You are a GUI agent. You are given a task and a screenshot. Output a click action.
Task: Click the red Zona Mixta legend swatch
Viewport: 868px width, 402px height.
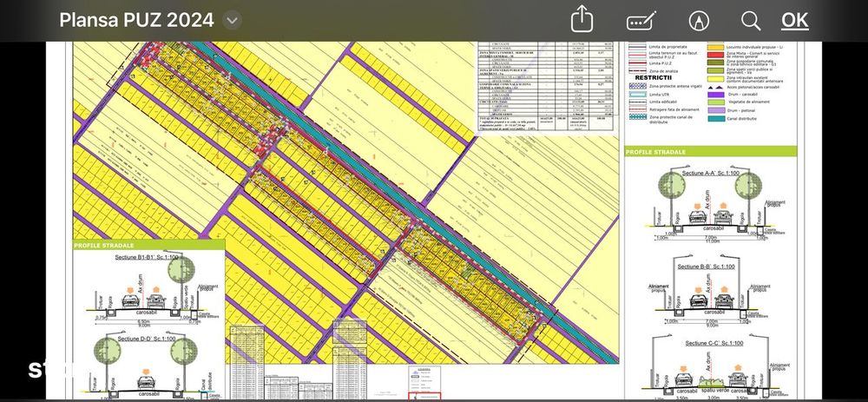(x=716, y=55)
